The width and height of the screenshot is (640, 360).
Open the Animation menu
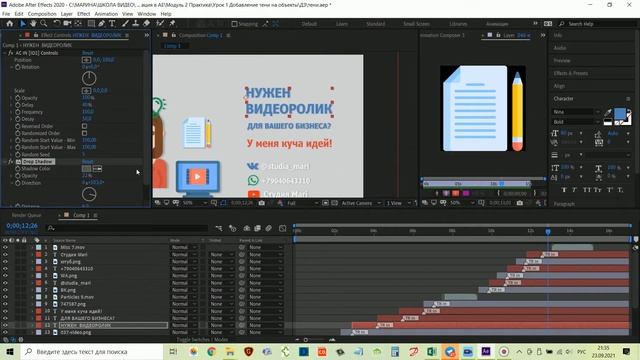[106, 14]
